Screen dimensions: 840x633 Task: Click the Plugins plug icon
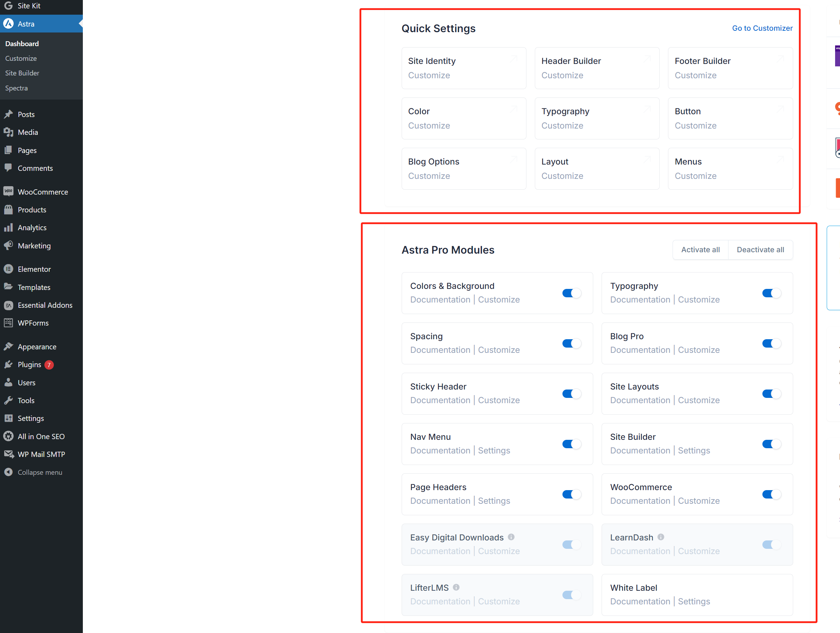point(8,364)
